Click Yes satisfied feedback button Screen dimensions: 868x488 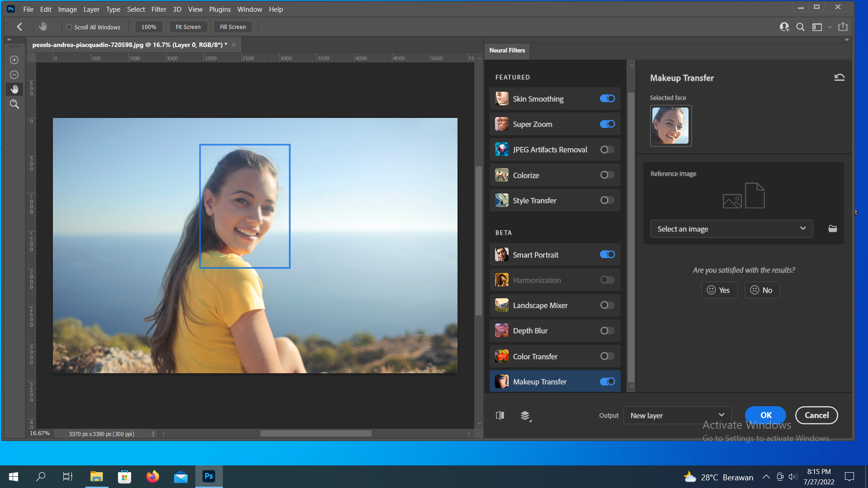coord(719,290)
